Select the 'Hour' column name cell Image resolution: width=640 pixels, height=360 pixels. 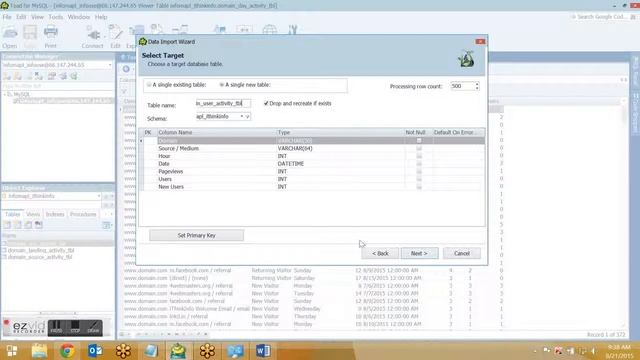[217, 156]
